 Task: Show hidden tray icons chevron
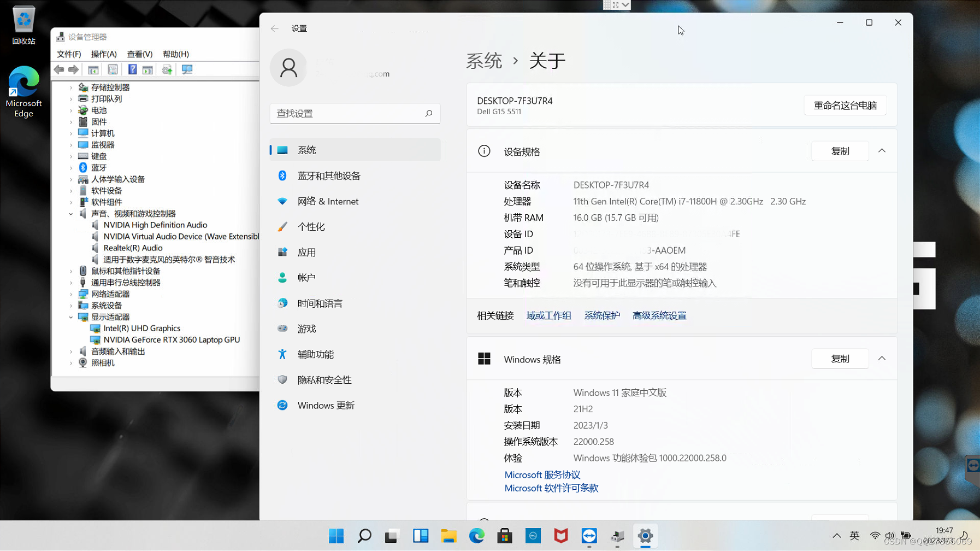tap(837, 536)
